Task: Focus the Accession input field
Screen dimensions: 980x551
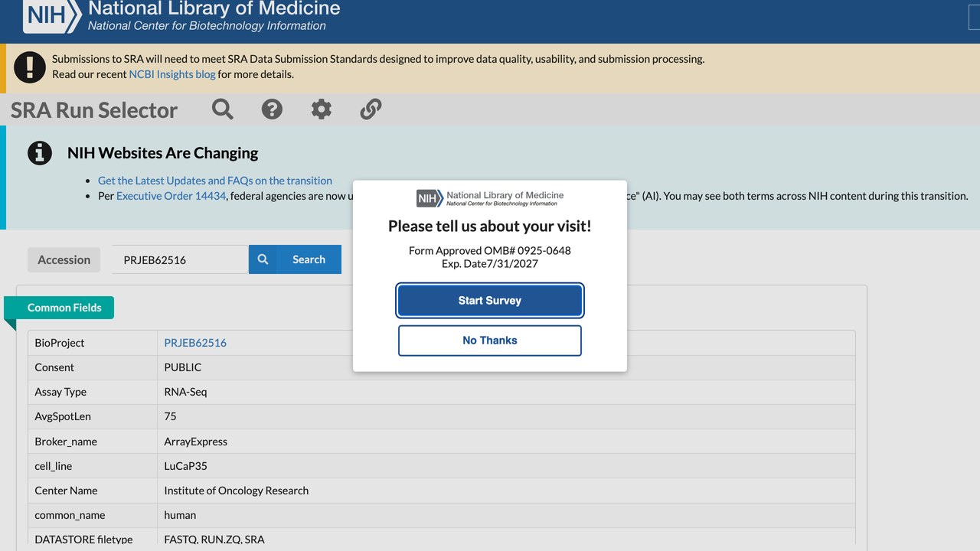Action: point(180,259)
